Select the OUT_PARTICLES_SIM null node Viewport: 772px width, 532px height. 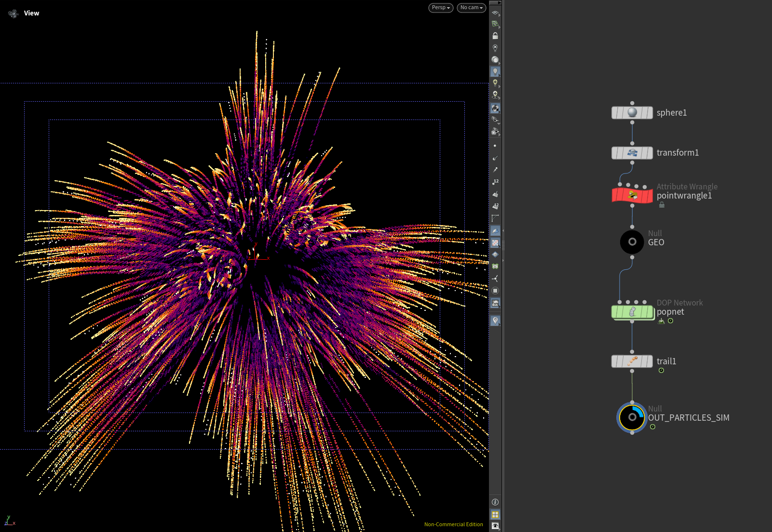632,417
